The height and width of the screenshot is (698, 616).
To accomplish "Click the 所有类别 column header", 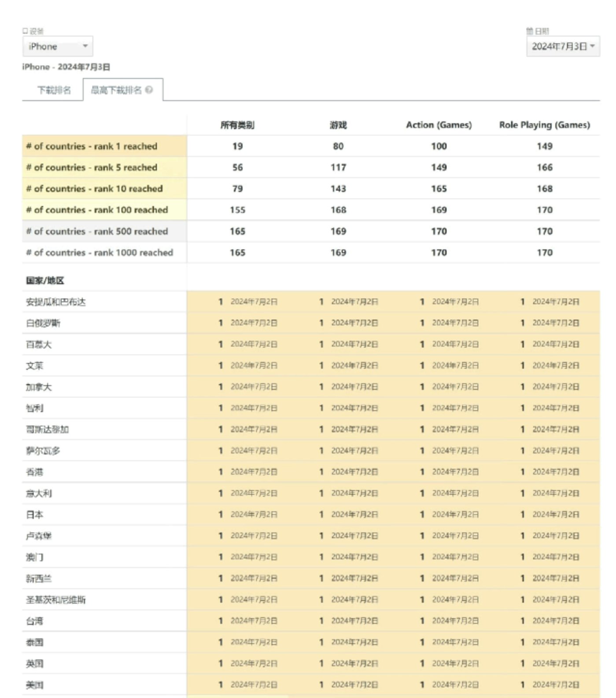I will 237,125.
